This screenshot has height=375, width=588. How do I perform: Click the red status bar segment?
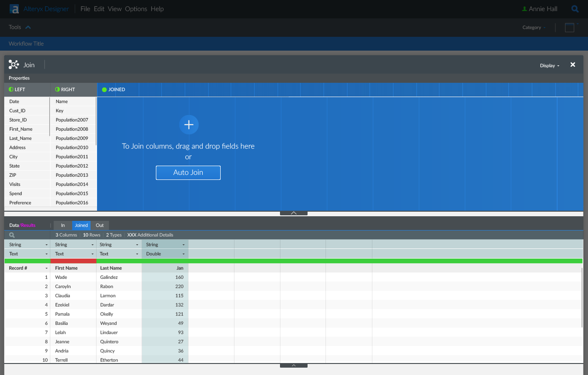tap(73, 261)
